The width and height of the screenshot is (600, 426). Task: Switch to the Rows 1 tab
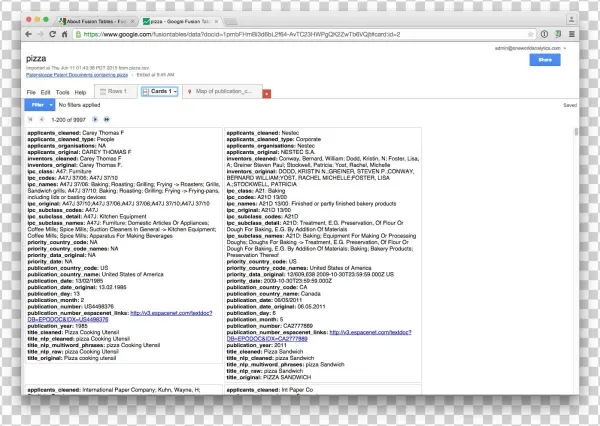(116, 91)
